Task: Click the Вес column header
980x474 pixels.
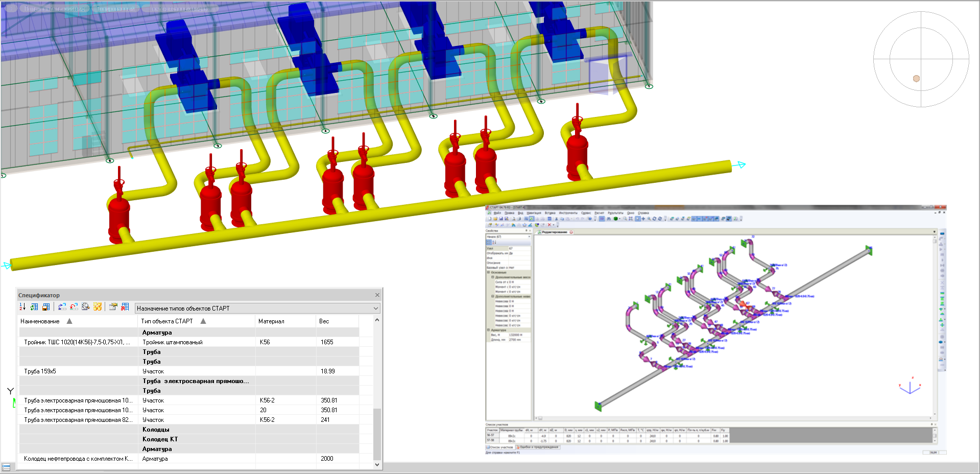Action: click(x=324, y=321)
